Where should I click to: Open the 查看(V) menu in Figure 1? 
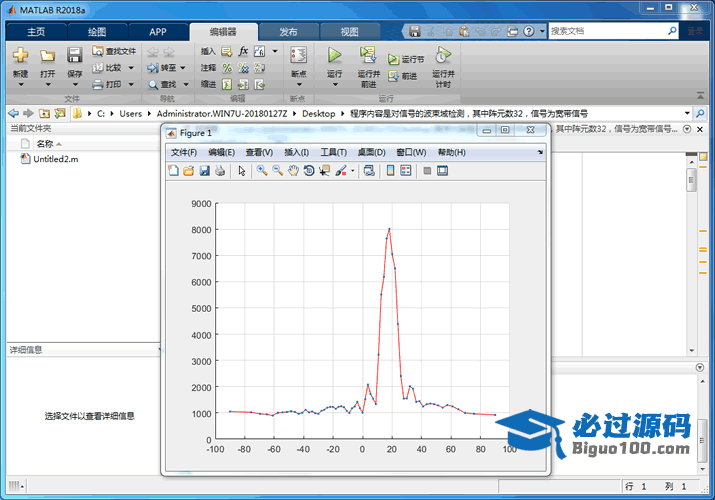tap(259, 152)
